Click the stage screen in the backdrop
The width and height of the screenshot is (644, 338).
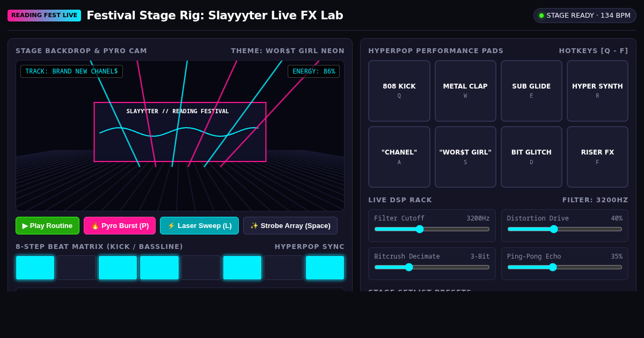pyautogui.click(x=180, y=132)
